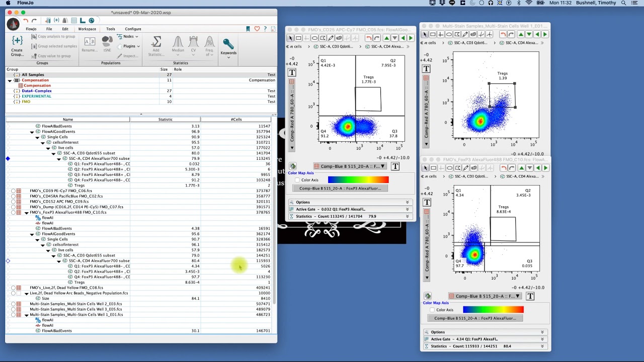
Task: Switch to the Configure ribbon tab
Action: (133, 29)
